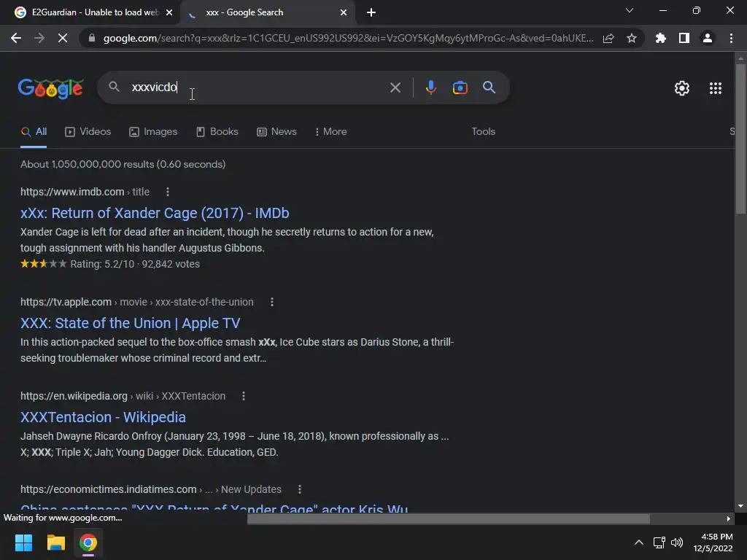747x560 pixels.
Task: Open File Explorer from the taskbar
Action: [55, 542]
